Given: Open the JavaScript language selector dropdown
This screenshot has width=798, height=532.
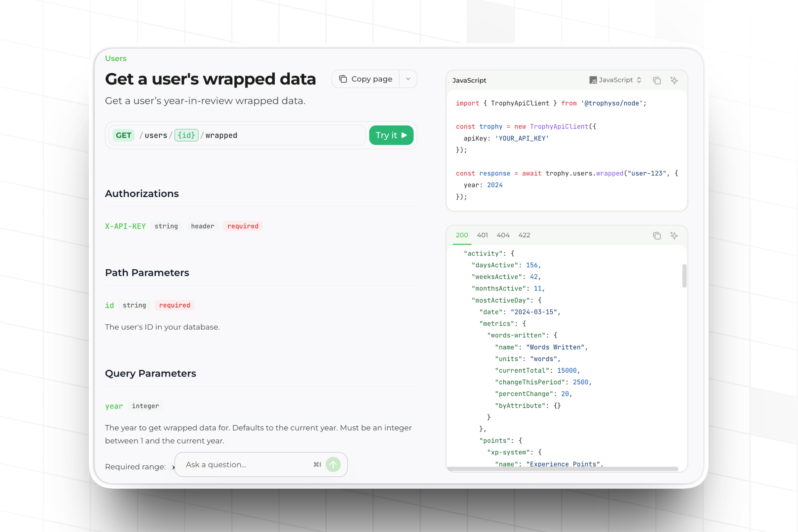Looking at the screenshot, I should click(616, 80).
